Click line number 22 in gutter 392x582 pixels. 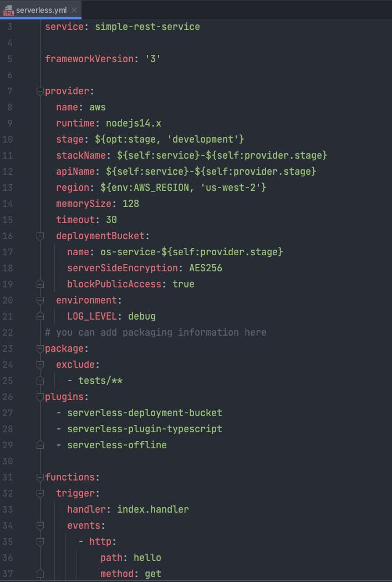coord(7,332)
